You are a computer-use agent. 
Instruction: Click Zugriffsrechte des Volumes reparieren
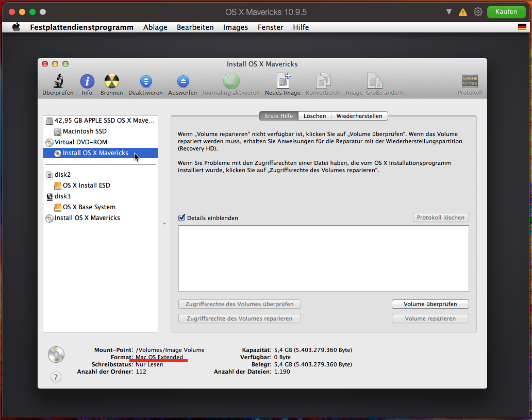(x=240, y=318)
